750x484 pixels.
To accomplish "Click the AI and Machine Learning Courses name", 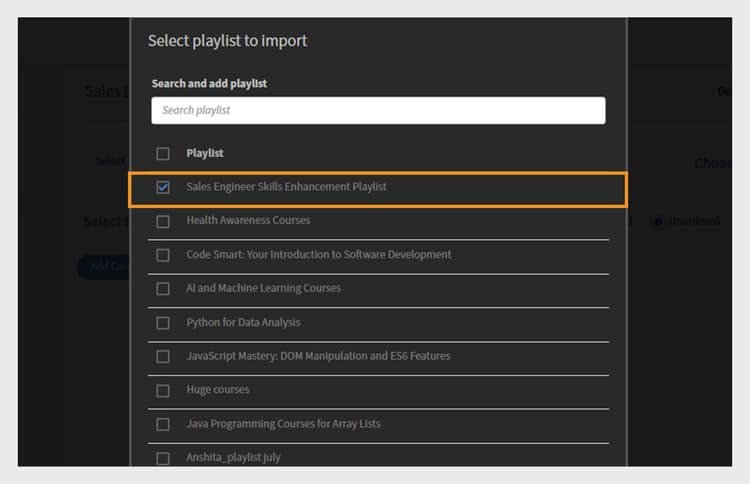I will pyautogui.click(x=263, y=288).
